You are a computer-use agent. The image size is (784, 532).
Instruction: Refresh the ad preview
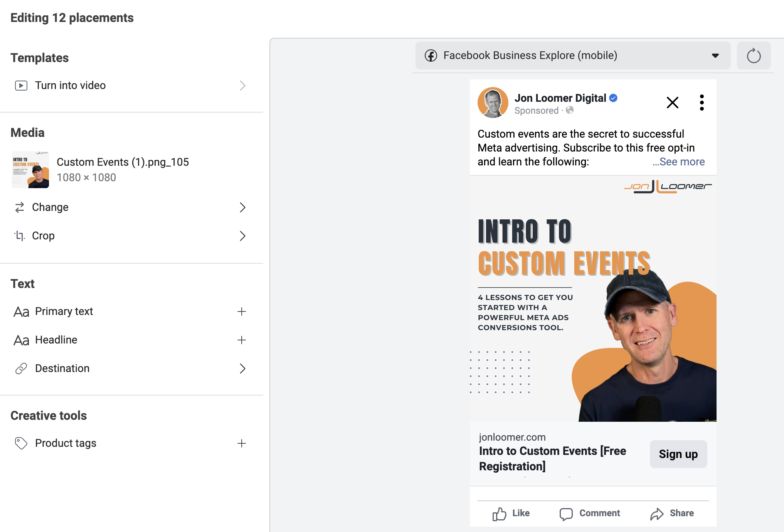click(x=754, y=55)
